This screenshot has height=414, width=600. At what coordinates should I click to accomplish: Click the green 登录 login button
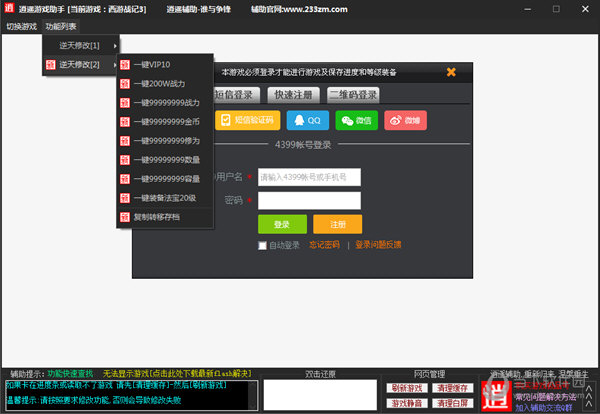(281, 224)
